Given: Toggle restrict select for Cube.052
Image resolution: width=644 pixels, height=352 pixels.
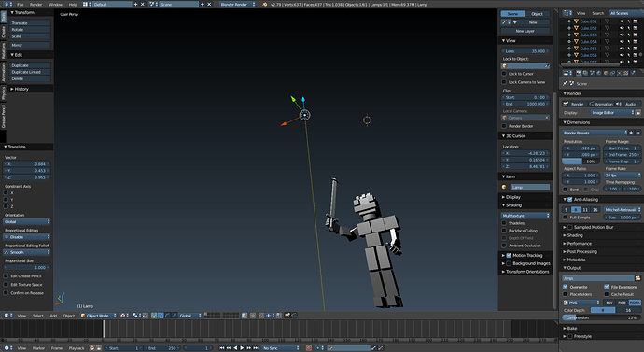Looking at the screenshot, I should [628, 28].
